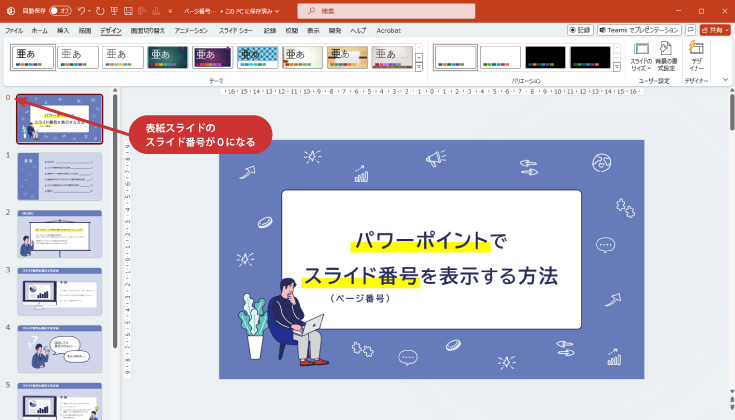
Task: Click the slide panel vertical scrollbar
Action: tap(115, 220)
